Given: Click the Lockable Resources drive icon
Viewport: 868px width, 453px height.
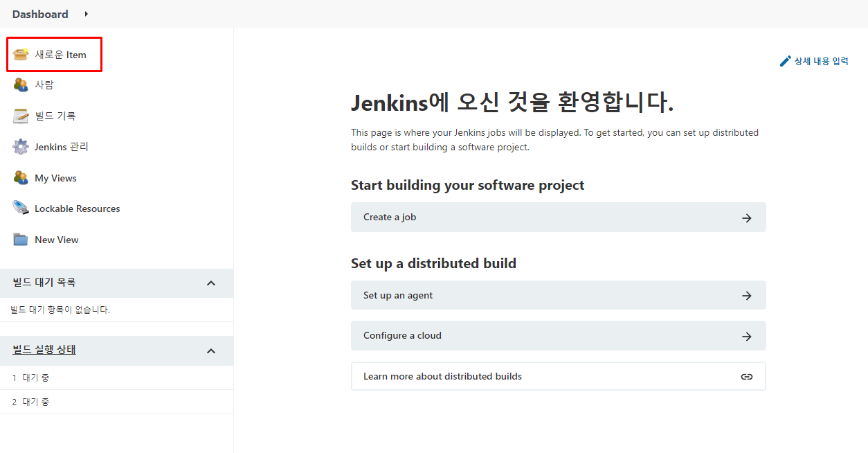Looking at the screenshot, I should click(x=21, y=208).
